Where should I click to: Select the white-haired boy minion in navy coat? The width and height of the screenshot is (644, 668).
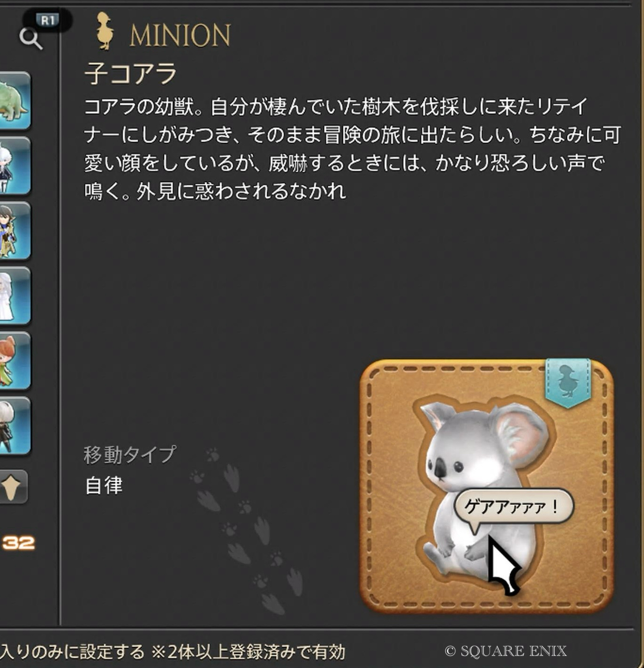click(x=15, y=166)
